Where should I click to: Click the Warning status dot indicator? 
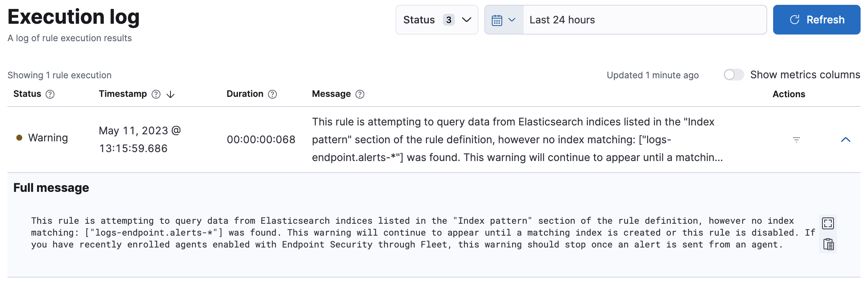tap(20, 138)
